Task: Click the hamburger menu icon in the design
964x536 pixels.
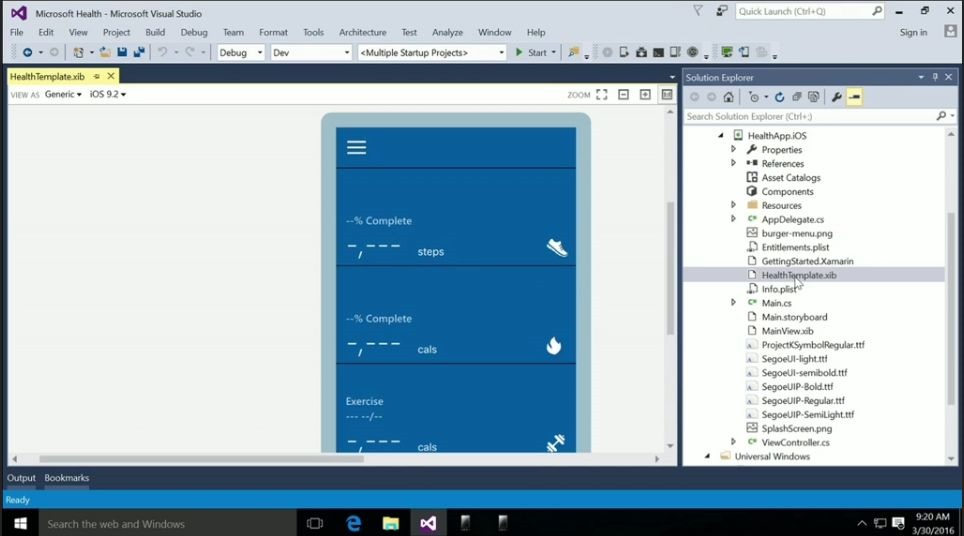Action: [x=356, y=148]
